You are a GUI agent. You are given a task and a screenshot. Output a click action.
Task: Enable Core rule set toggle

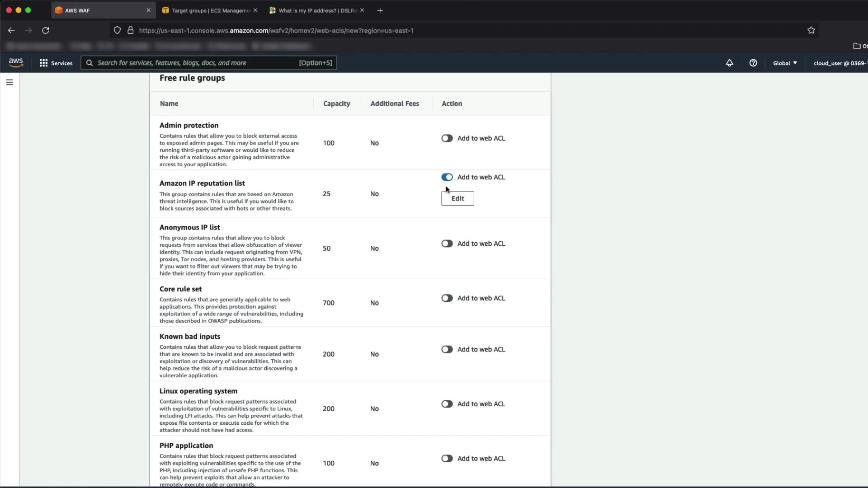[447, 298]
